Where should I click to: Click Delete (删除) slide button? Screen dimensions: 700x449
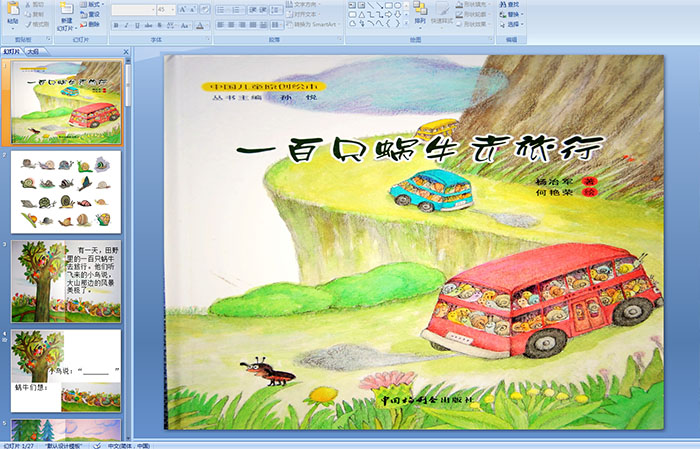[x=90, y=24]
